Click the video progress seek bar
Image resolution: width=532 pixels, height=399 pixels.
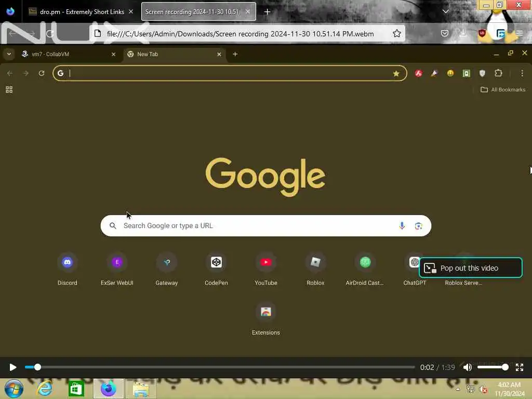tap(220, 367)
